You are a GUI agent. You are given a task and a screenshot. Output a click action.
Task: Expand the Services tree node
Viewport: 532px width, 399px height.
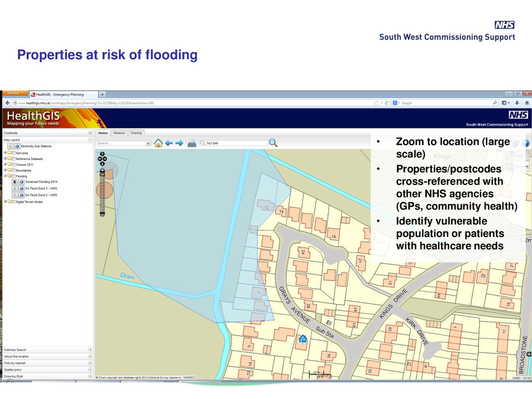pos(5,153)
